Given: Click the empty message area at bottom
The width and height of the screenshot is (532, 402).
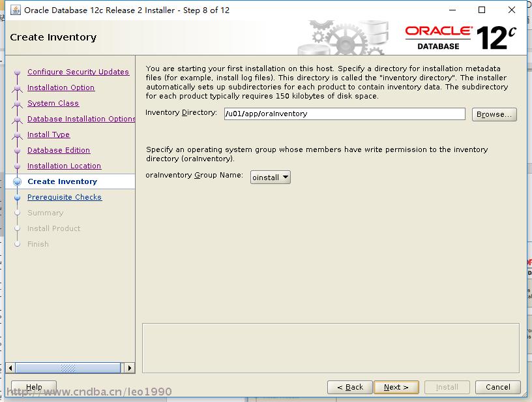Looking at the screenshot, I should [x=331, y=348].
